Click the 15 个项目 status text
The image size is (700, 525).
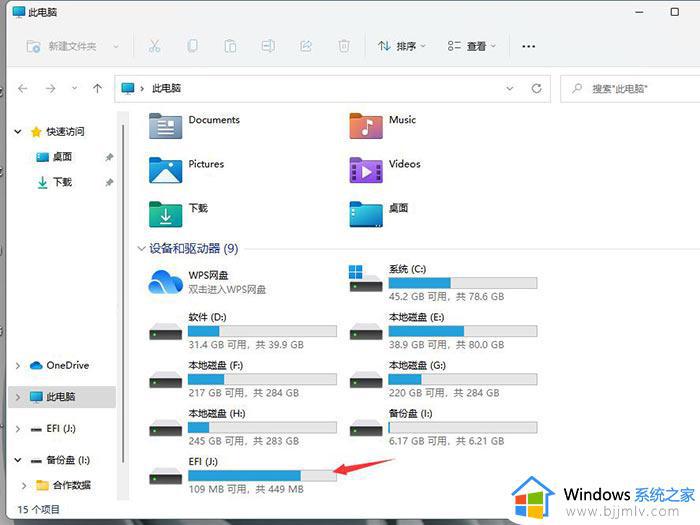tap(38, 509)
